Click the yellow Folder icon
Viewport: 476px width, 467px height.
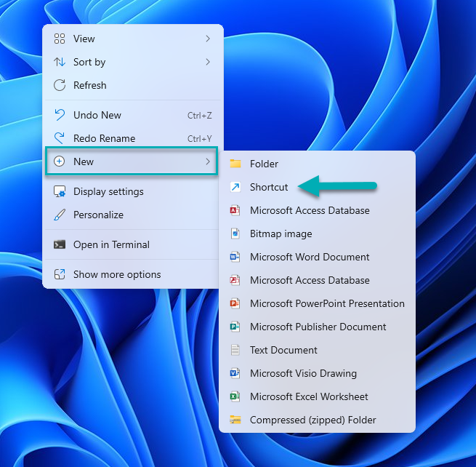pos(235,164)
